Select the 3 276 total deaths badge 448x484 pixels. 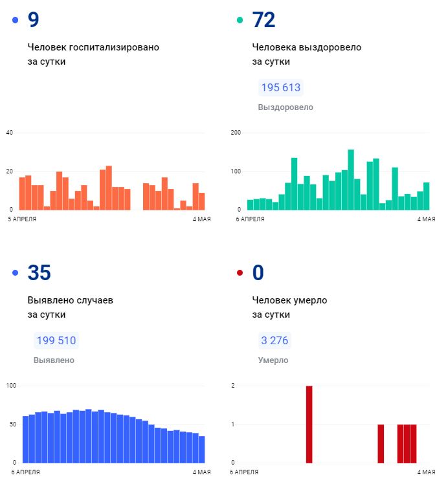click(x=274, y=341)
